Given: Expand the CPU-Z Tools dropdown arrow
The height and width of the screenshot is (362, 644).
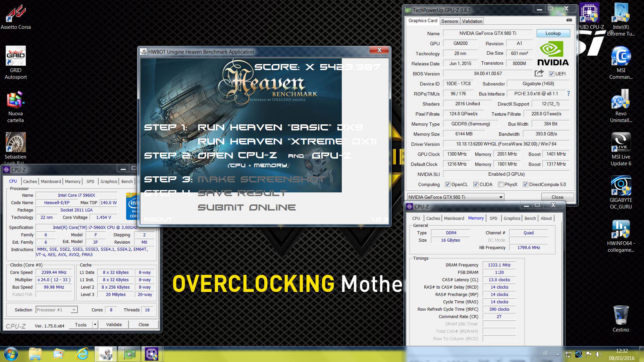Looking at the screenshot, I should click(95, 324).
